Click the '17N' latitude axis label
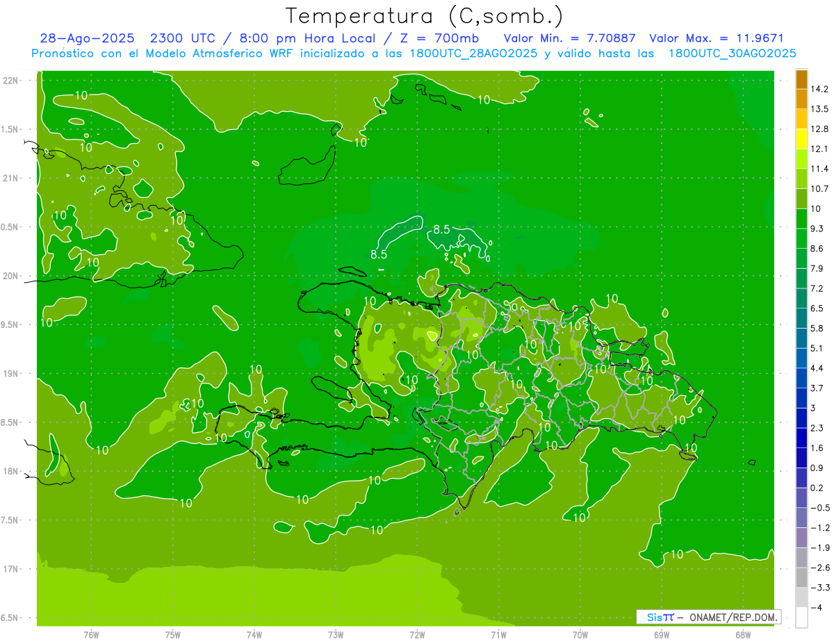This screenshot has width=834, height=644. point(11,569)
